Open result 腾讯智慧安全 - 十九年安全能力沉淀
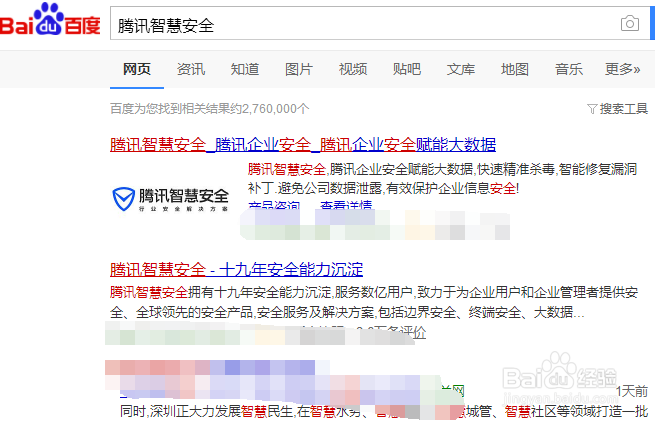Image resolution: width=655 pixels, height=422 pixels. point(236,269)
